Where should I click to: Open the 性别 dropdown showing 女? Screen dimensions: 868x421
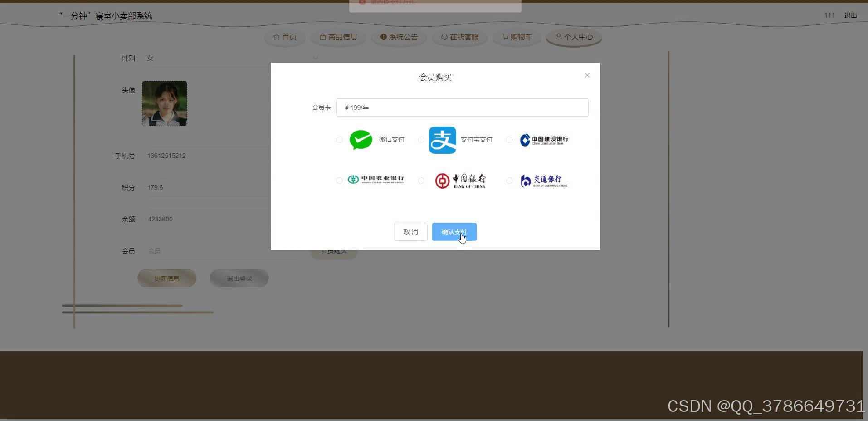[x=231, y=58]
